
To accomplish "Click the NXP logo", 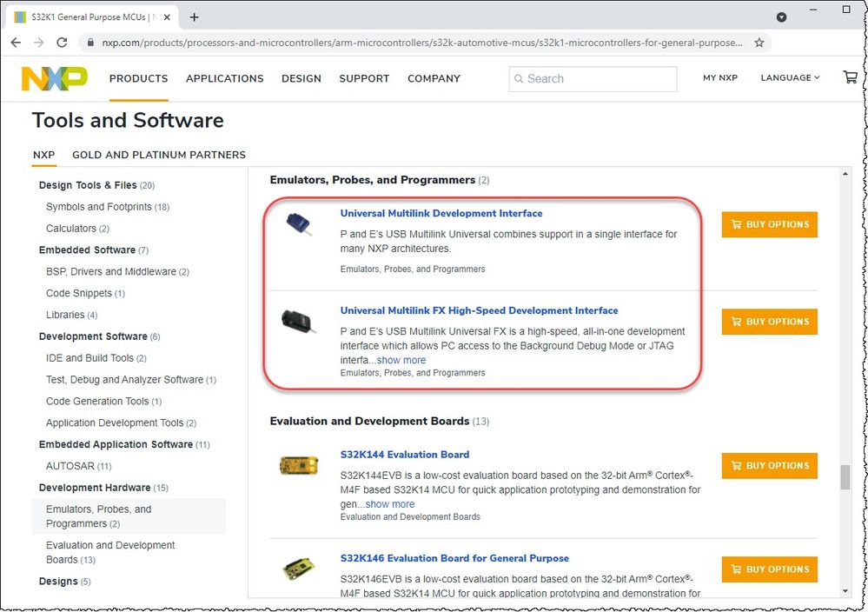I will 54,78.
